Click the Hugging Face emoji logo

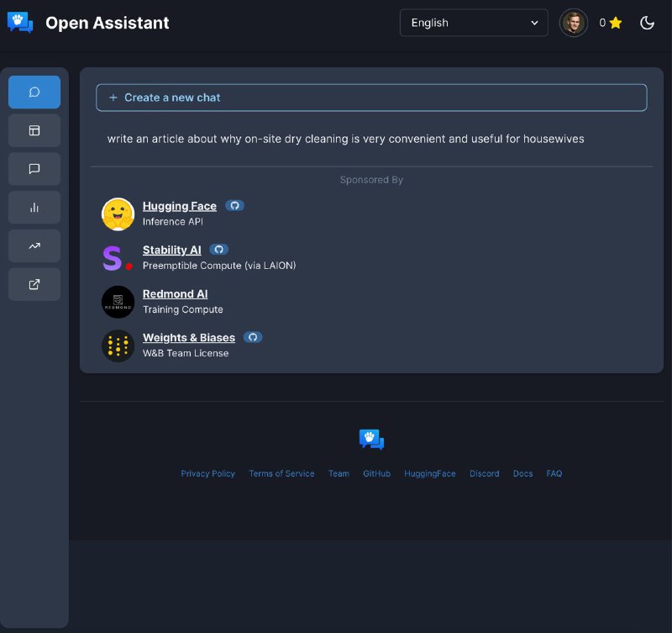tap(118, 214)
